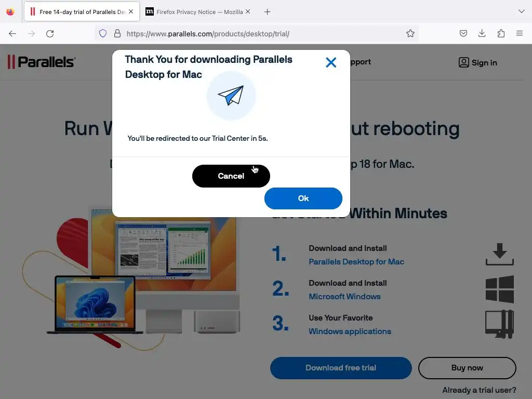Open the Parallels Desktop for Mac link
The image size is (532, 399).
point(356,262)
